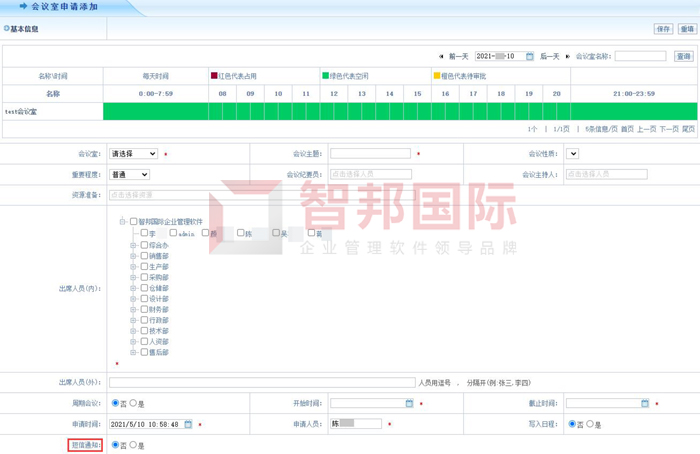Click the 后一天 next-day arrow icon

(x=568, y=57)
